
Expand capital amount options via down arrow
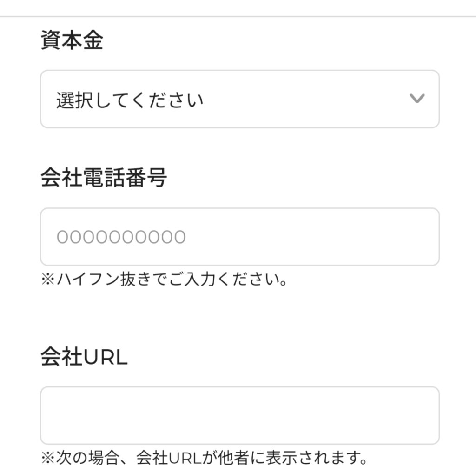click(x=417, y=99)
